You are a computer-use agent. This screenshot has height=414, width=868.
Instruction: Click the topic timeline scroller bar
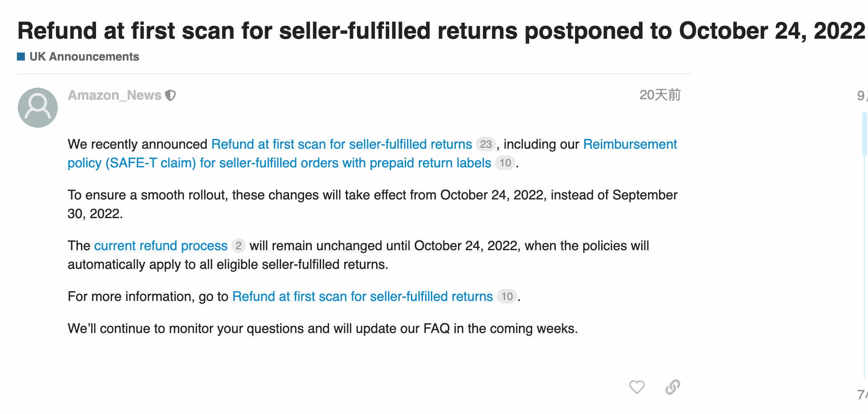tap(864, 134)
